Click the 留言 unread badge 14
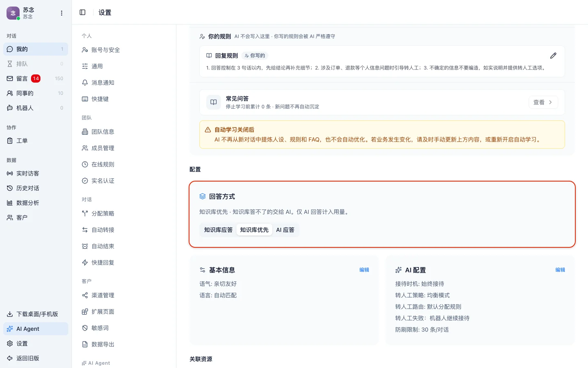 pos(36,79)
